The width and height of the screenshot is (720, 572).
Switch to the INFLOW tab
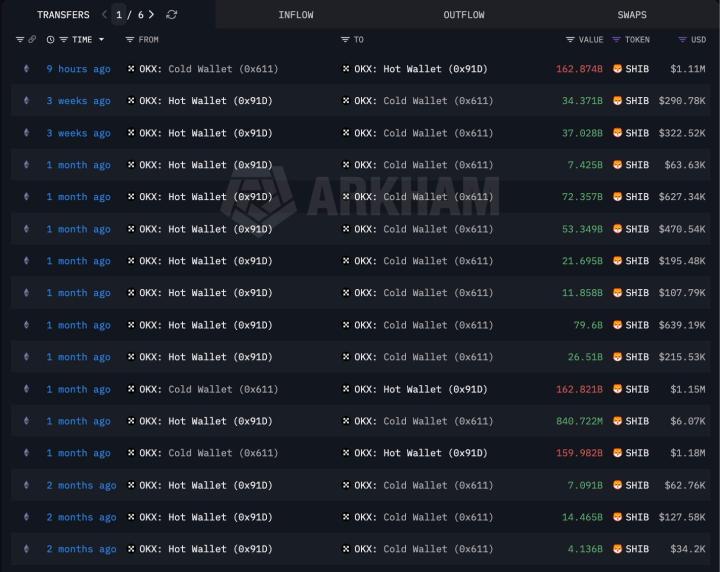click(x=295, y=15)
